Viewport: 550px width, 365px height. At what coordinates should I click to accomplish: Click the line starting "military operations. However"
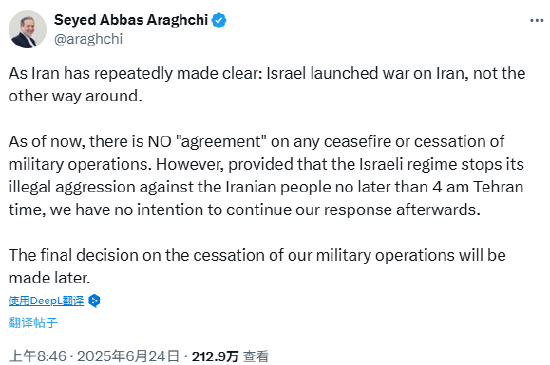(266, 164)
